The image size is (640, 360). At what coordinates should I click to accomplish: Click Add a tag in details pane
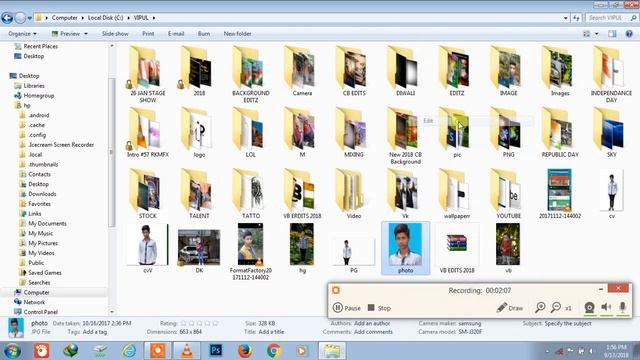click(x=95, y=332)
